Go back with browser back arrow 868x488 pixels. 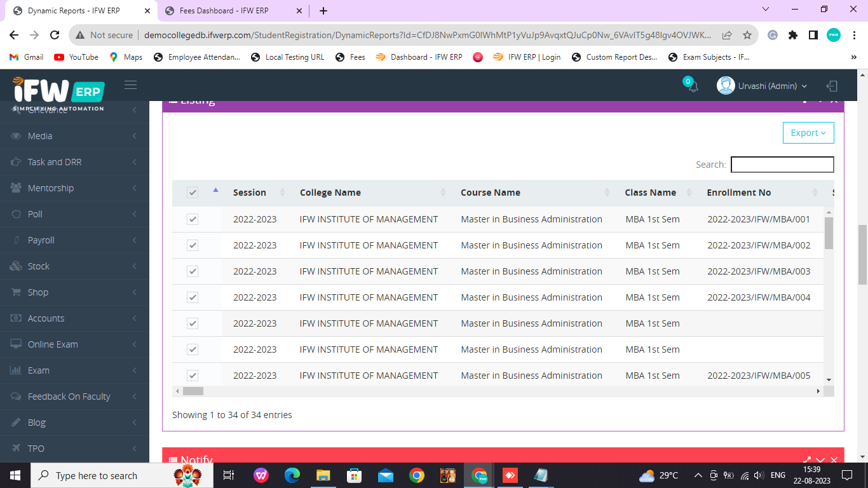pyautogui.click(x=14, y=35)
